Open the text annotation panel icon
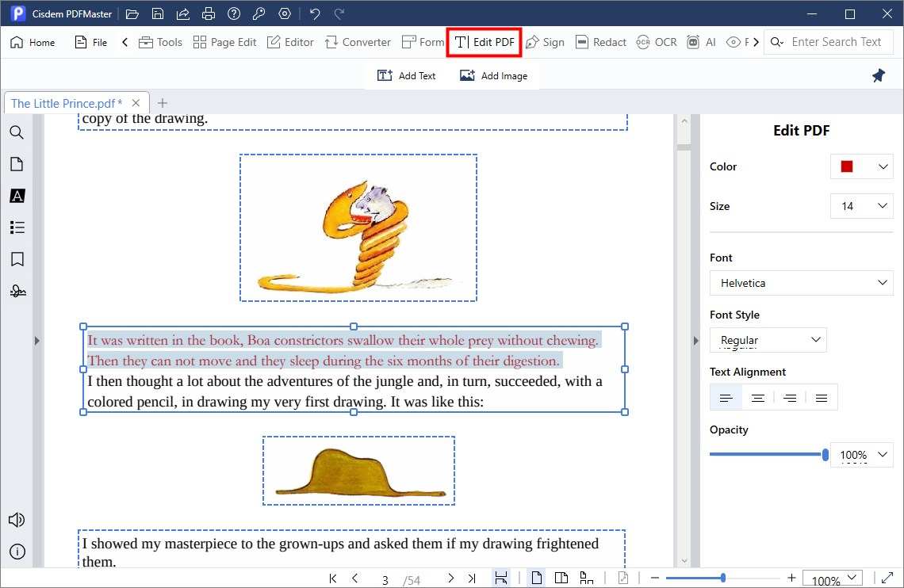 (17, 196)
